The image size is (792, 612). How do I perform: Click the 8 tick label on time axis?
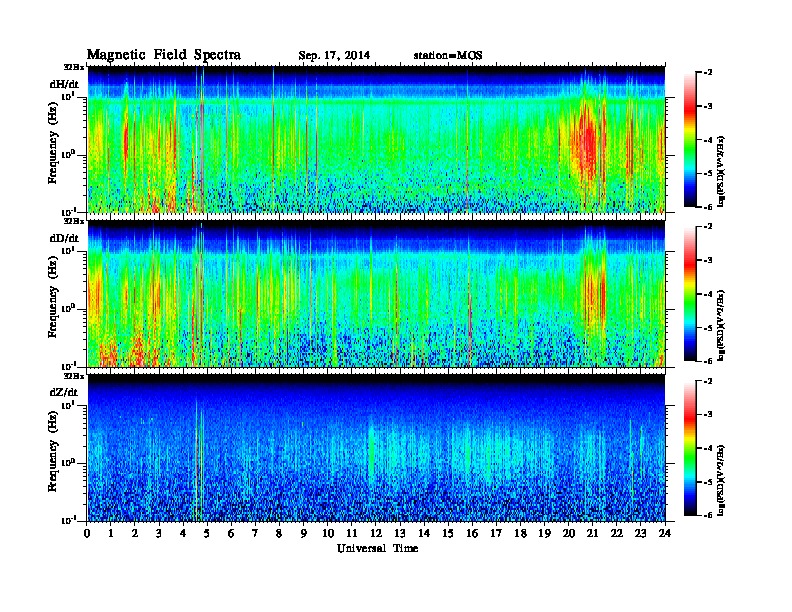coord(279,533)
